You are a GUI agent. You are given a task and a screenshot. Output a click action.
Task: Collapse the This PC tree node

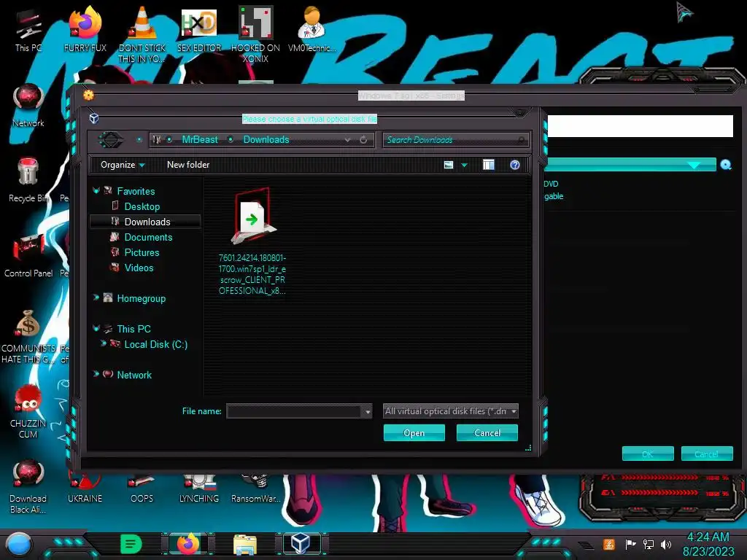(x=96, y=329)
